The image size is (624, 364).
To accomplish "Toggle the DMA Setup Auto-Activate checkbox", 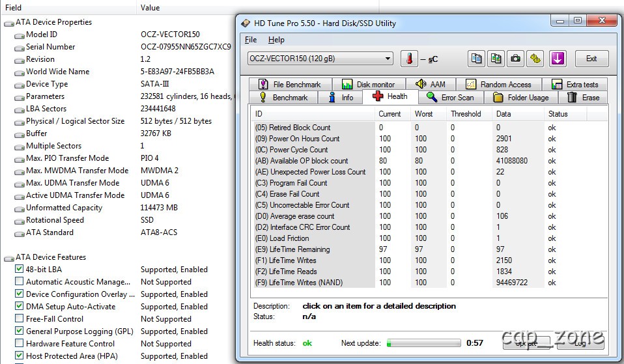I will (x=19, y=306).
